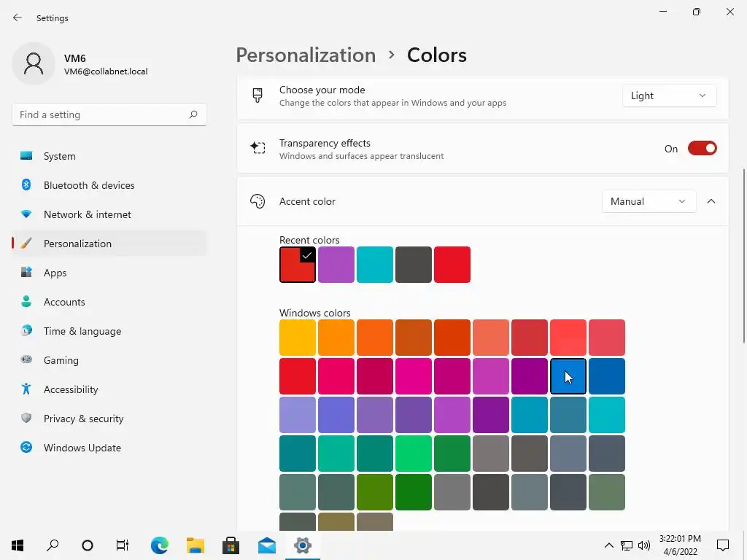747x560 pixels.
Task: Select the dark gray recent color swatch
Action: 413,264
